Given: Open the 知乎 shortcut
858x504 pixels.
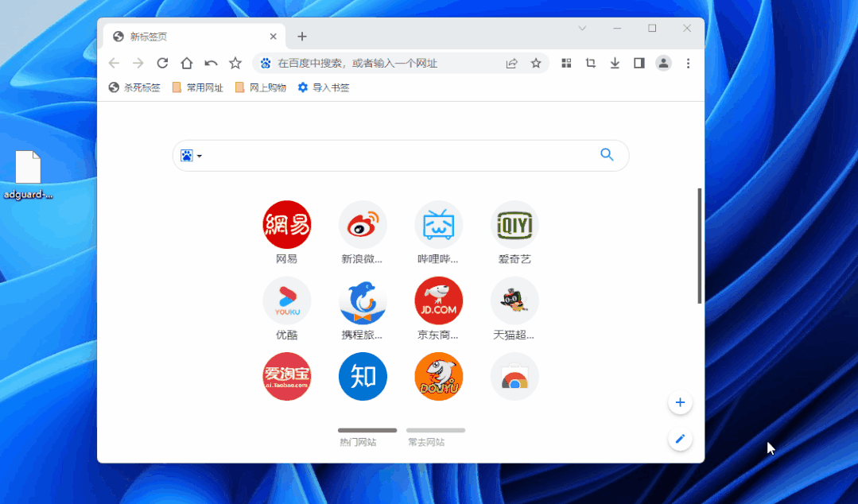Looking at the screenshot, I should 363,377.
